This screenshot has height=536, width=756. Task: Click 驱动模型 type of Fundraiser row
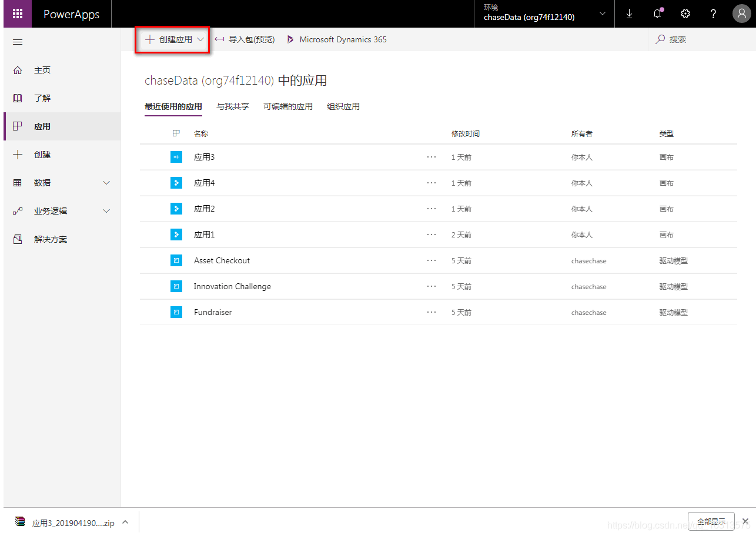674,312
